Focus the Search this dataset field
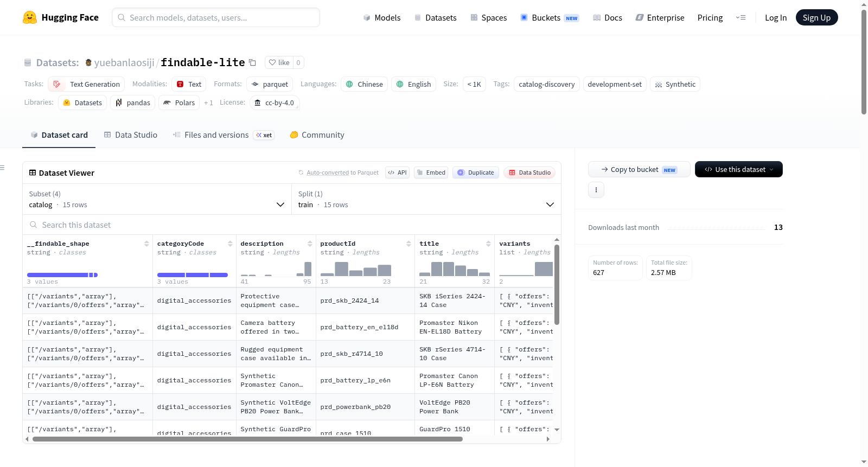This screenshot has height=467, width=868. pyautogui.click(x=291, y=225)
